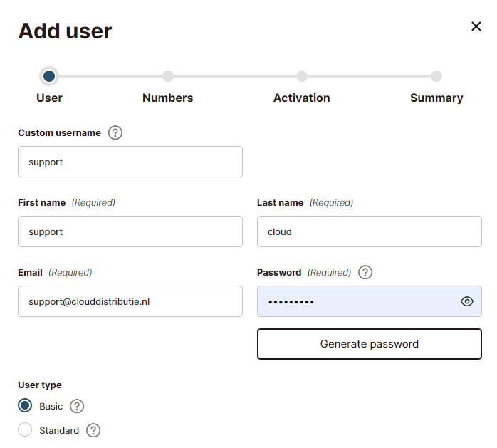Focus the Custom username input field
The image size is (497, 448).
(x=130, y=162)
